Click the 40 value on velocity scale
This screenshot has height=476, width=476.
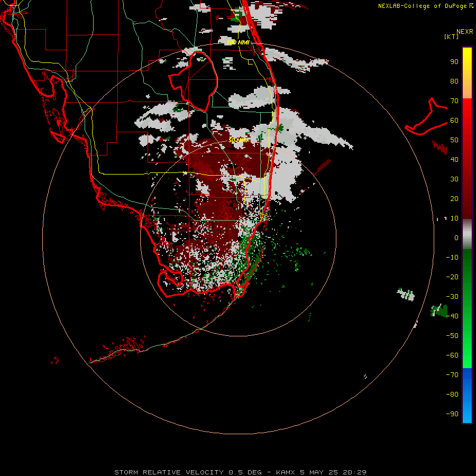pyautogui.click(x=454, y=159)
